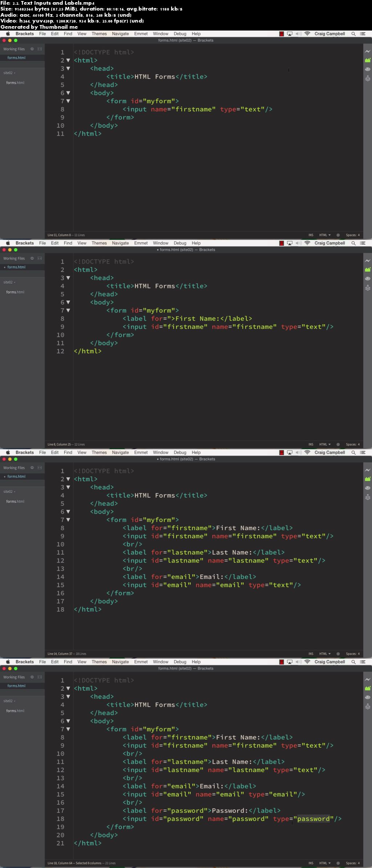The height and width of the screenshot is (868, 372).
Task: Click 'Line 11, Column 8' cursor status text
Action: click(x=59, y=235)
